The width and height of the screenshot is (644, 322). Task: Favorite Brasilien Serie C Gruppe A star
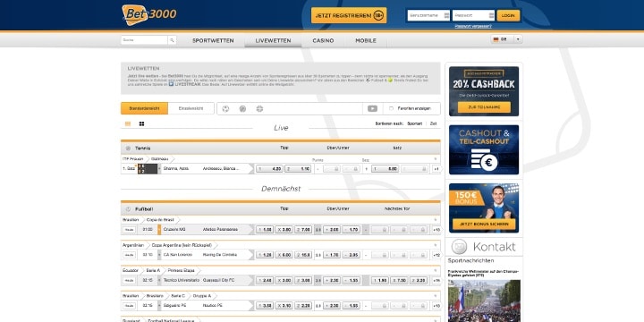click(435, 296)
